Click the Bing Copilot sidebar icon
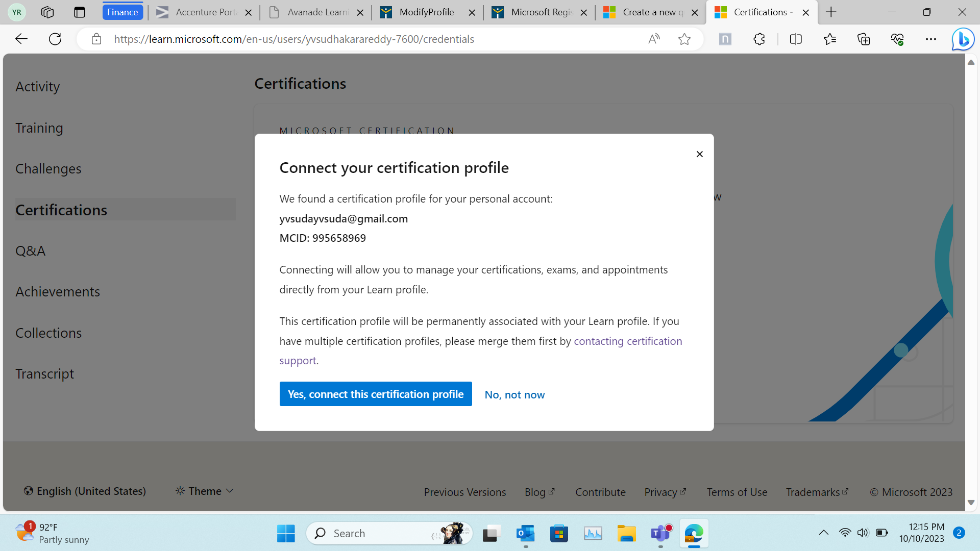 point(963,39)
